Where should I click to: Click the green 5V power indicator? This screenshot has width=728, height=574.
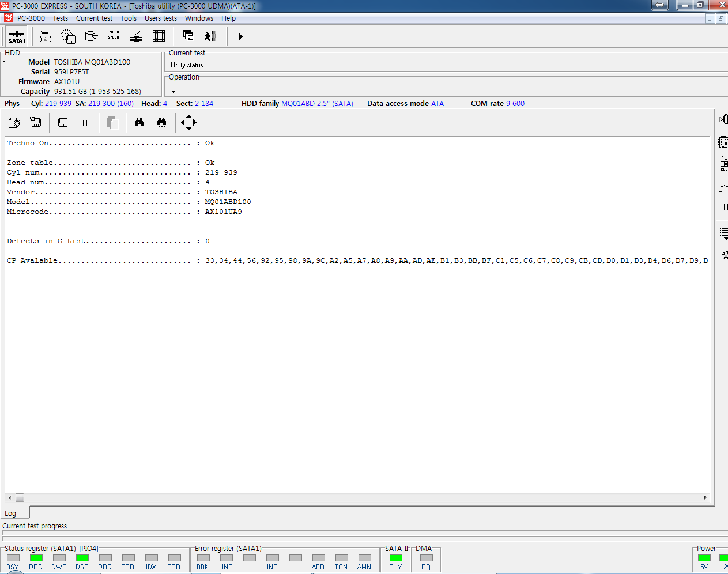(x=704, y=558)
